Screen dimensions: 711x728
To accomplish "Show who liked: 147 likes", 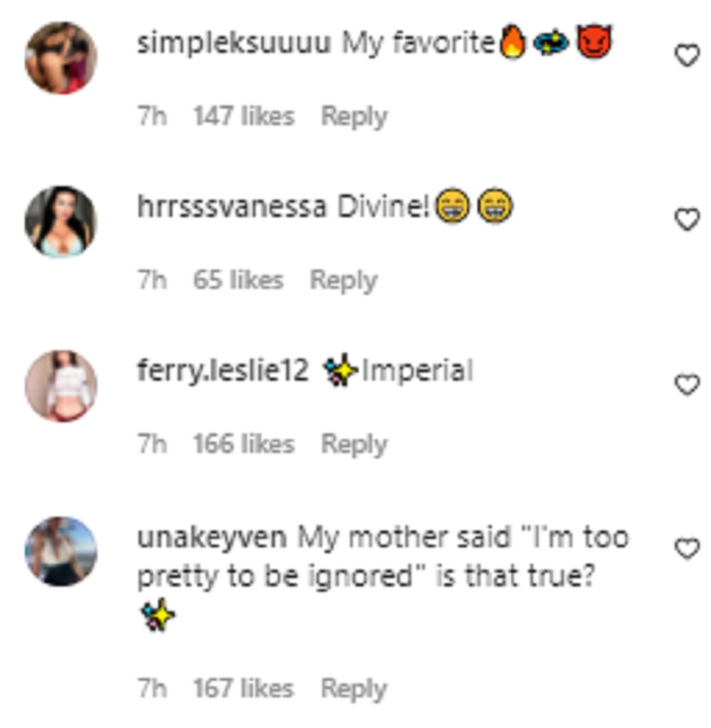I will click(244, 117).
